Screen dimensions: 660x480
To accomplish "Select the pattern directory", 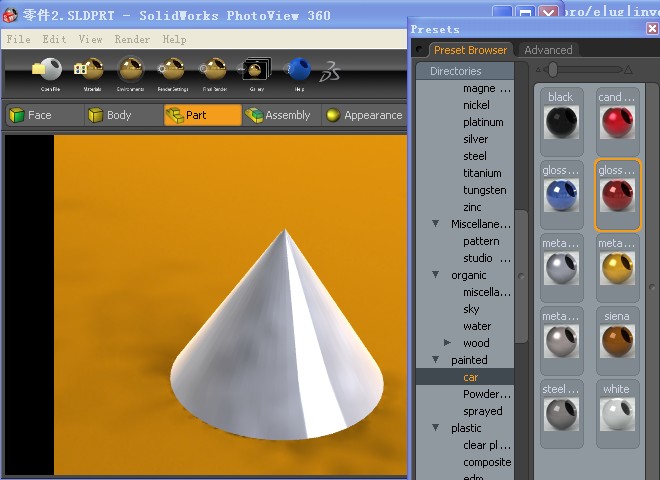I will [x=481, y=241].
